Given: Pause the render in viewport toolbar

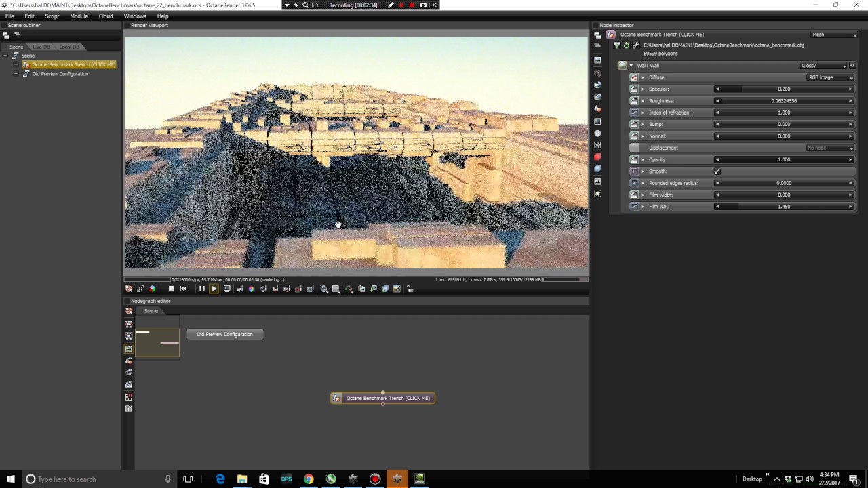Looking at the screenshot, I should (x=201, y=289).
